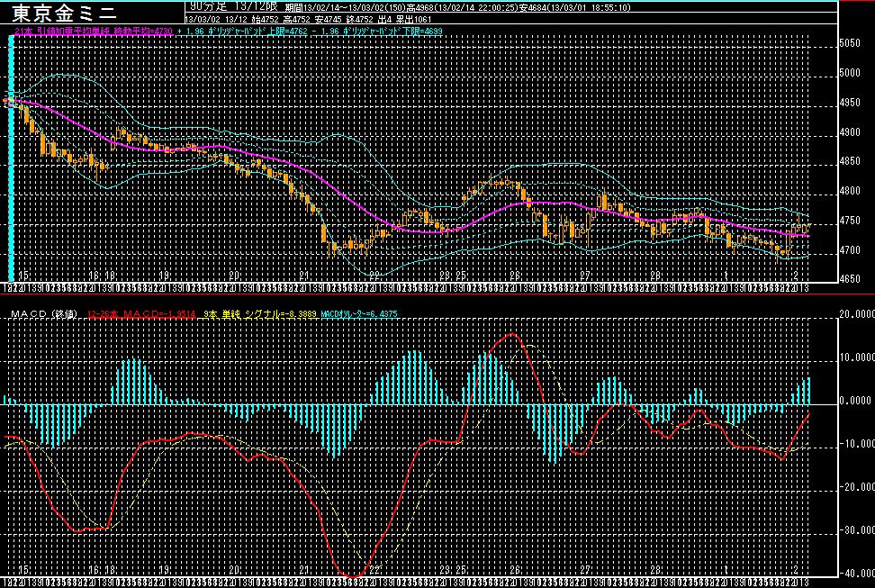The image size is (875, 588).
Task: Click the MACD (終値) panel title
Action: (45, 314)
